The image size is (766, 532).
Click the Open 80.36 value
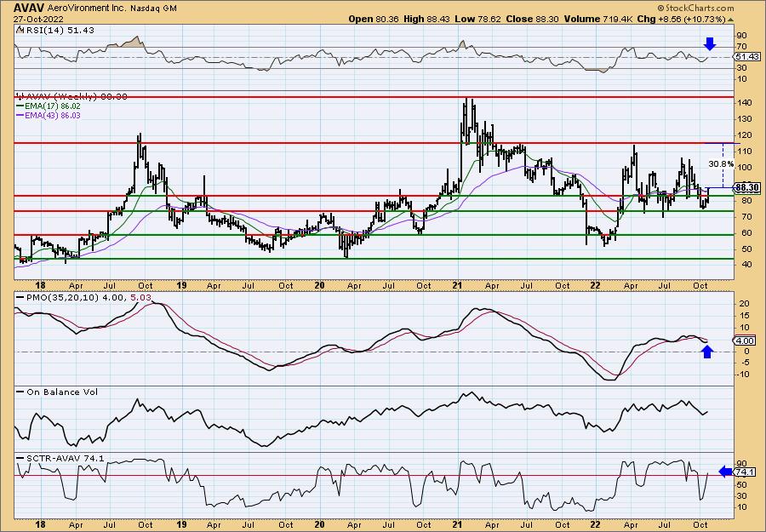pos(374,19)
